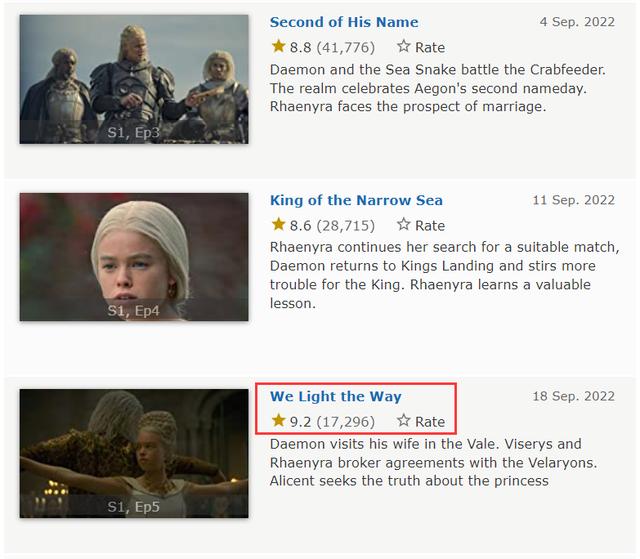640x559 pixels.
Task: Click the Rate star for We Light the Way
Action: 403,420
